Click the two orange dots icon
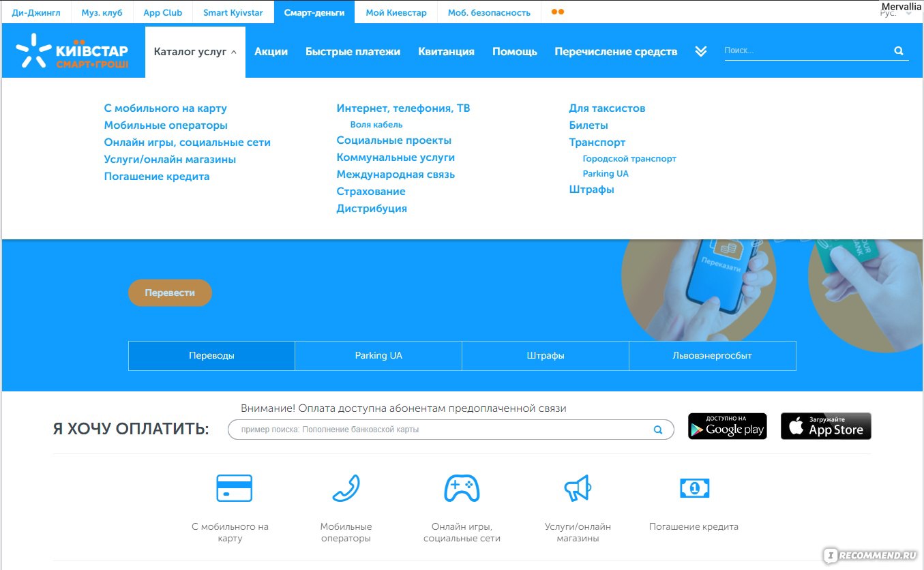The width and height of the screenshot is (924, 570). pyautogui.click(x=557, y=12)
